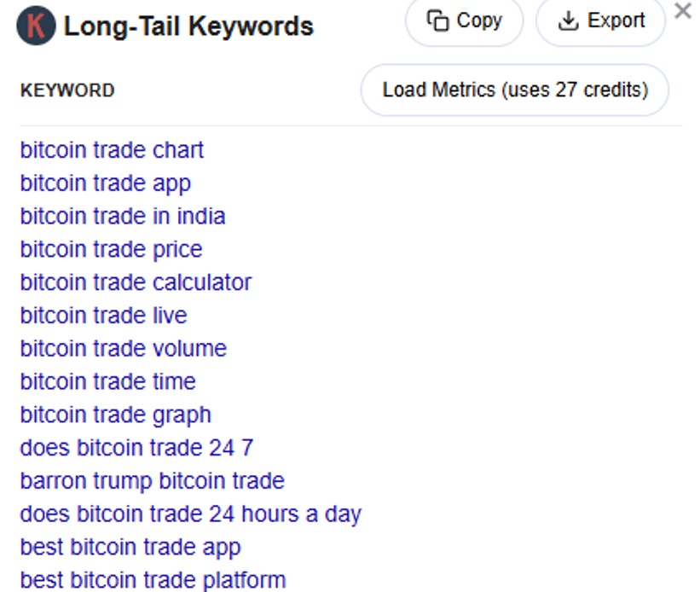
Task: Open the 'best bitcoin trade platform' link
Action: [153, 580]
